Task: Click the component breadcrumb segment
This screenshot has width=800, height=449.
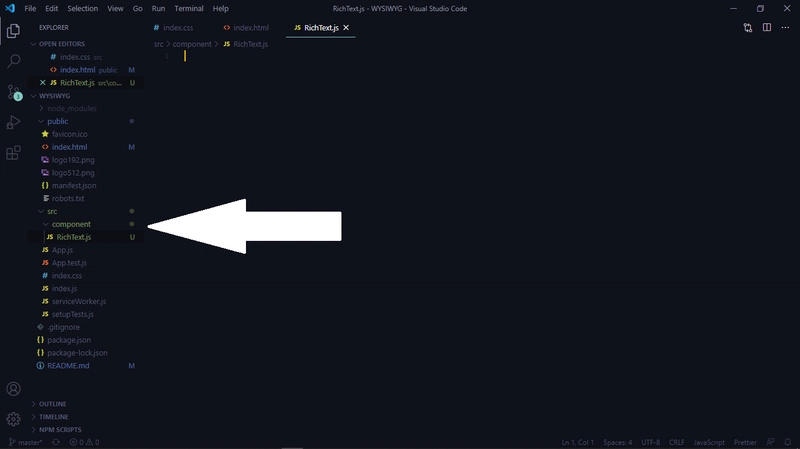Action: tap(192, 44)
